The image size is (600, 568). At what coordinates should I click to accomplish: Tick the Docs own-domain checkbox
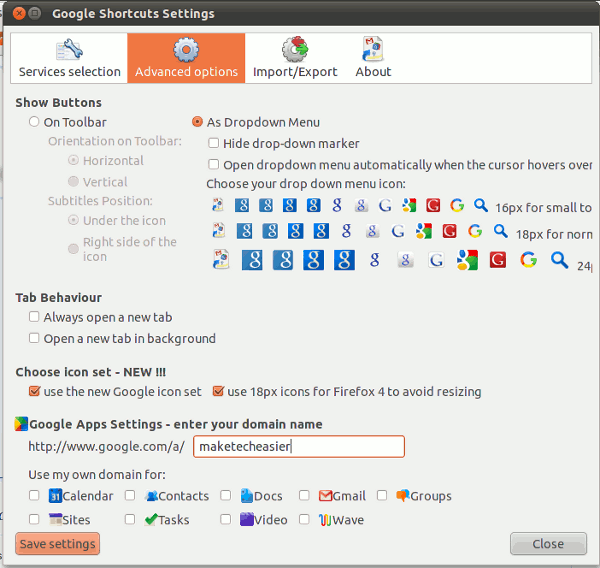click(x=226, y=495)
